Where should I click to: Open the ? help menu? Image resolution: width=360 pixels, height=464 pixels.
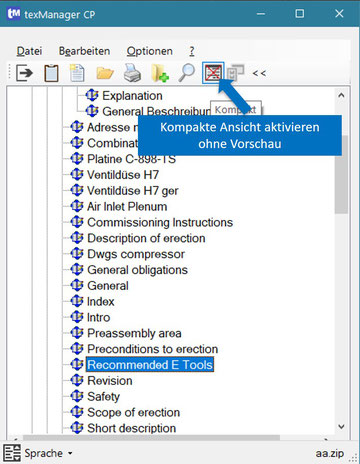(x=192, y=51)
